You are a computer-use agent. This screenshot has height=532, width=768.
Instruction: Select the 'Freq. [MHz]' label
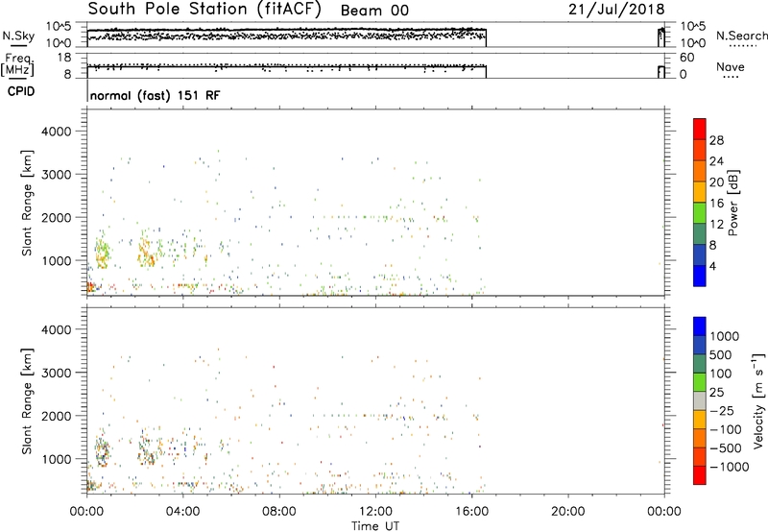click(17, 64)
